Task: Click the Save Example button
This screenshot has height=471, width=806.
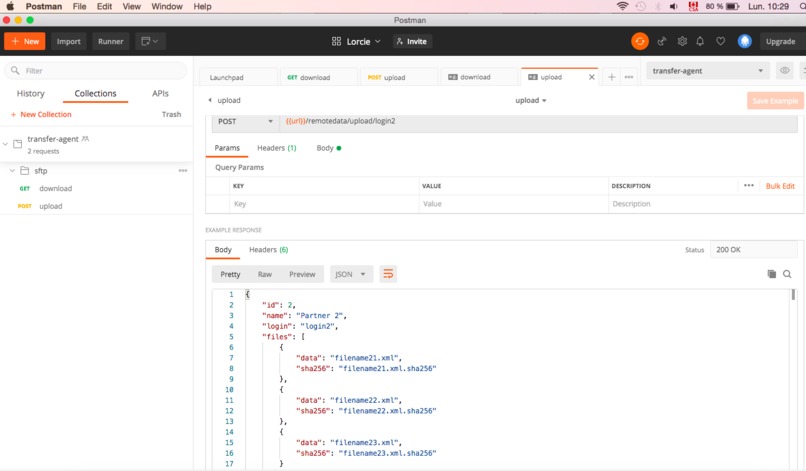Action: click(775, 101)
